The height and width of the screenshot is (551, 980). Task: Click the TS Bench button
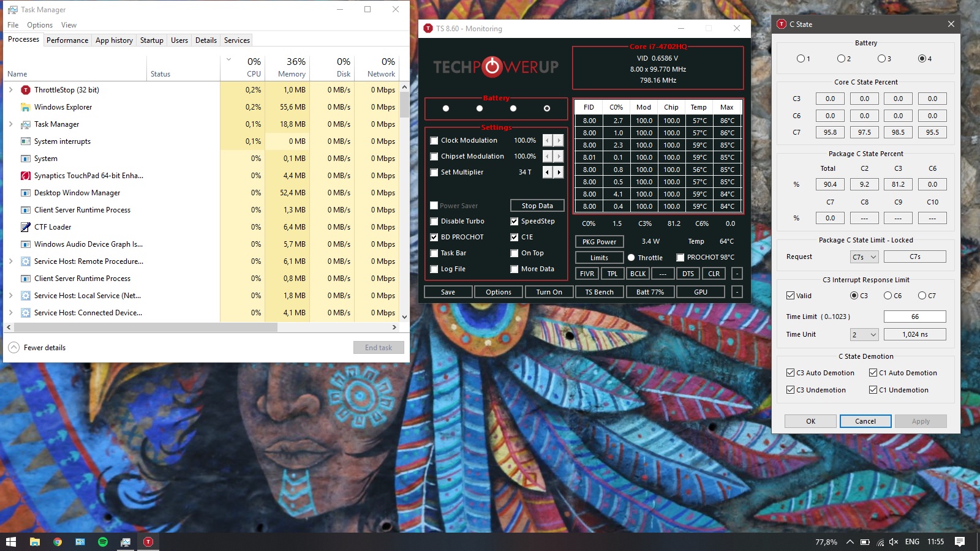pos(599,292)
